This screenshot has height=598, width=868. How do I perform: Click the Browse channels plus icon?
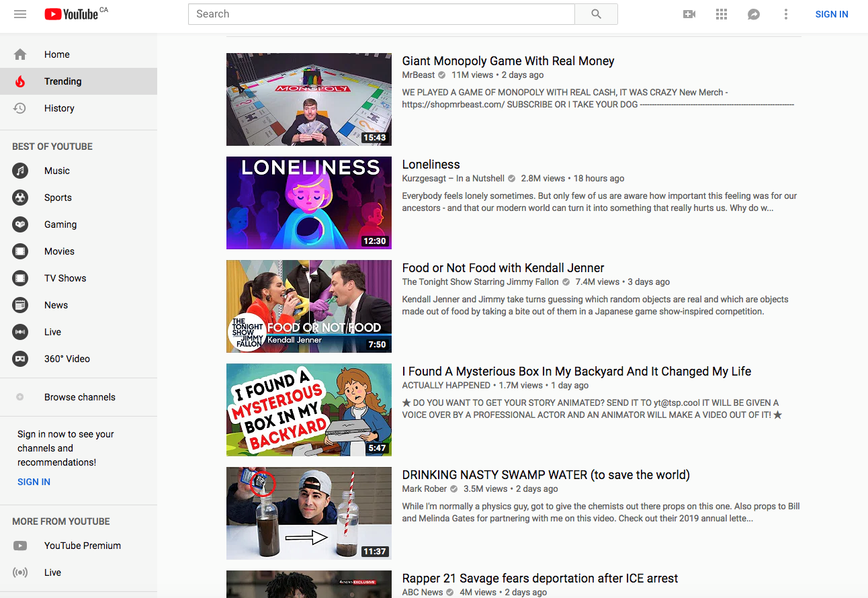click(20, 397)
